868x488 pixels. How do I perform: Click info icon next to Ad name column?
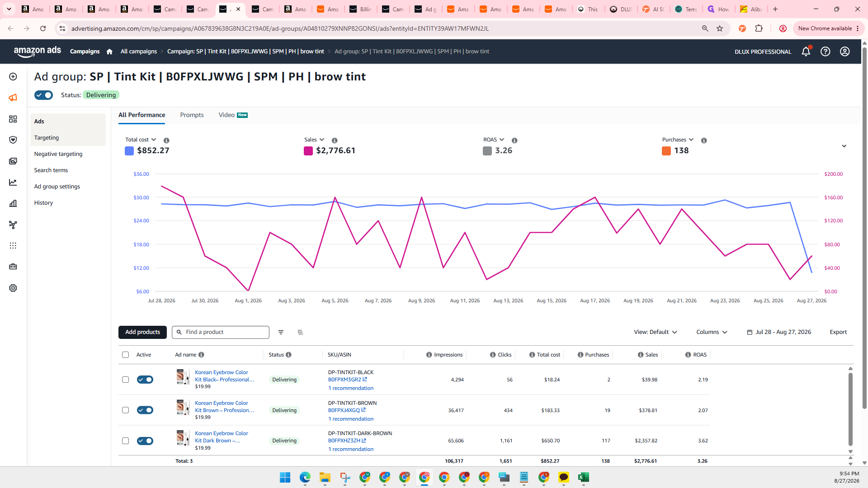pos(201,355)
